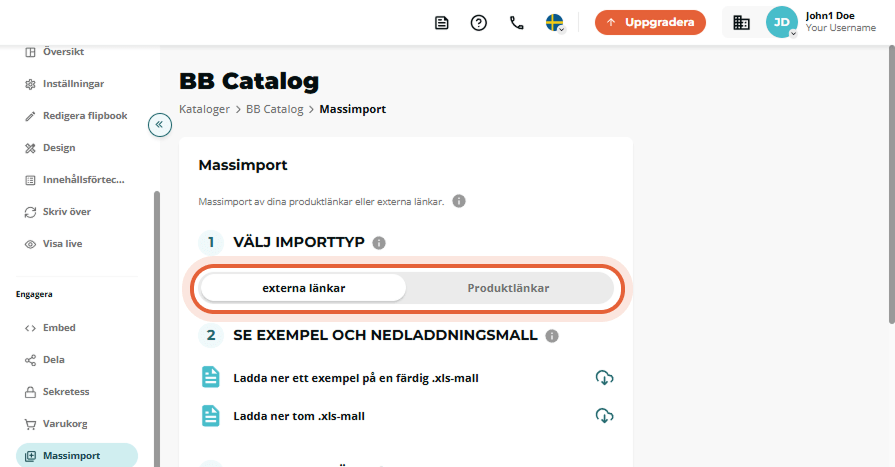The width and height of the screenshot is (895, 467).
Task: Download the tom .xls-mall via cloud icon
Action: pyautogui.click(x=604, y=416)
